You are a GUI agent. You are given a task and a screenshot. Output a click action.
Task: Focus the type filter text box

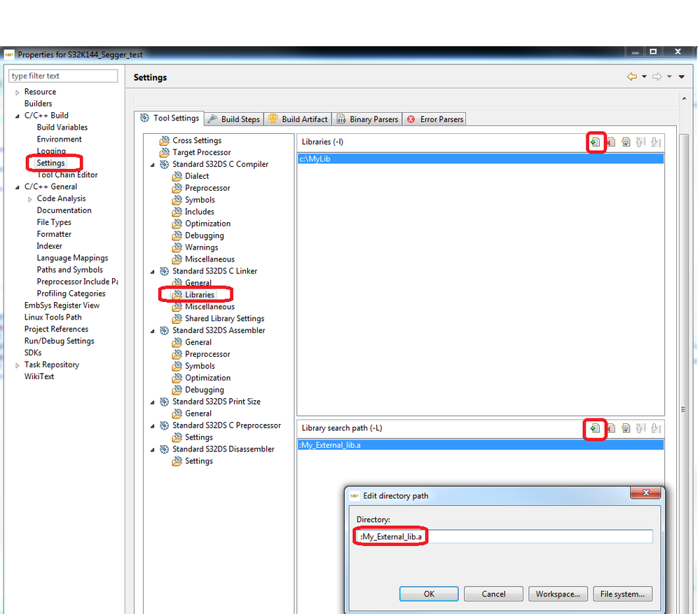63,76
